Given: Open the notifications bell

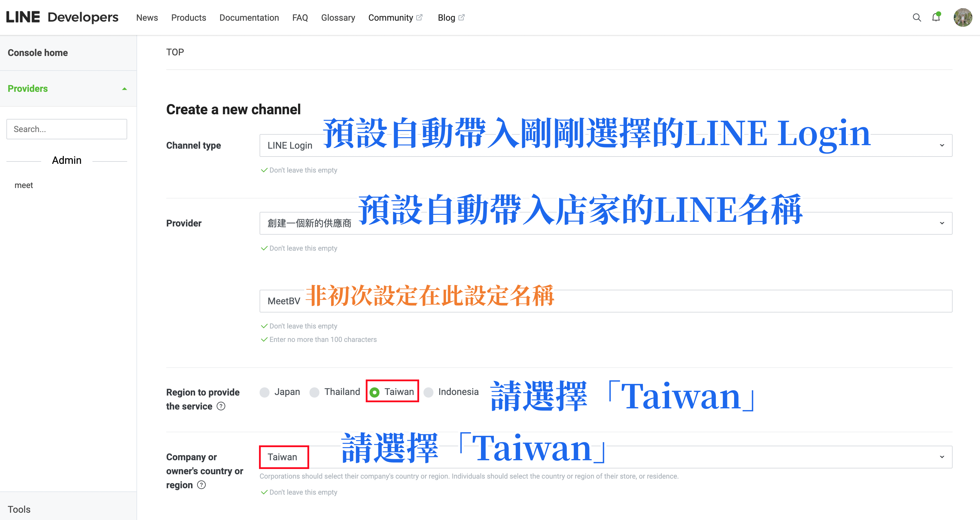Looking at the screenshot, I should click(x=936, y=17).
